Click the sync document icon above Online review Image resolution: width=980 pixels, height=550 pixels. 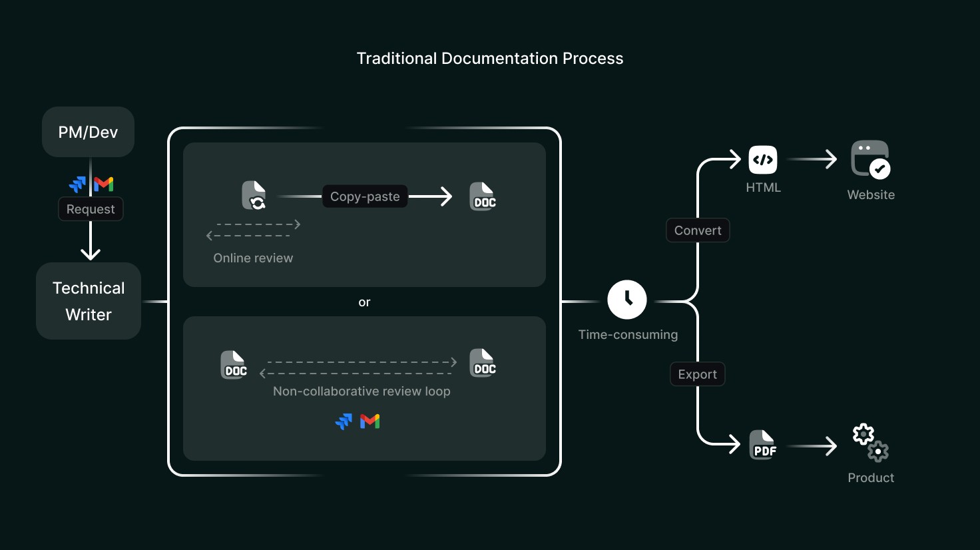[254, 195]
